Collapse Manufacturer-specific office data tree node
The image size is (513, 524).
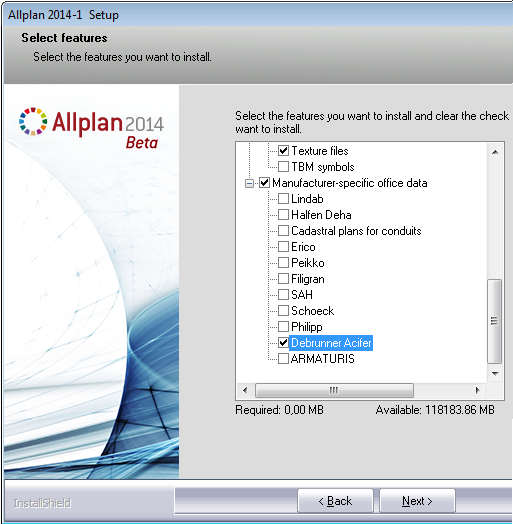pyautogui.click(x=249, y=183)
